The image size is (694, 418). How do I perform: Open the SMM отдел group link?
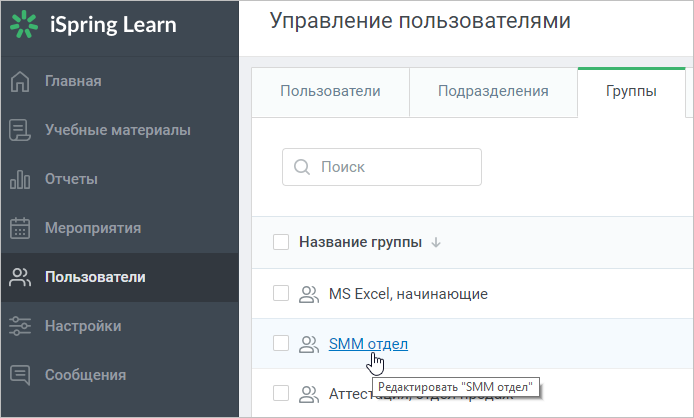coord(368,344)
